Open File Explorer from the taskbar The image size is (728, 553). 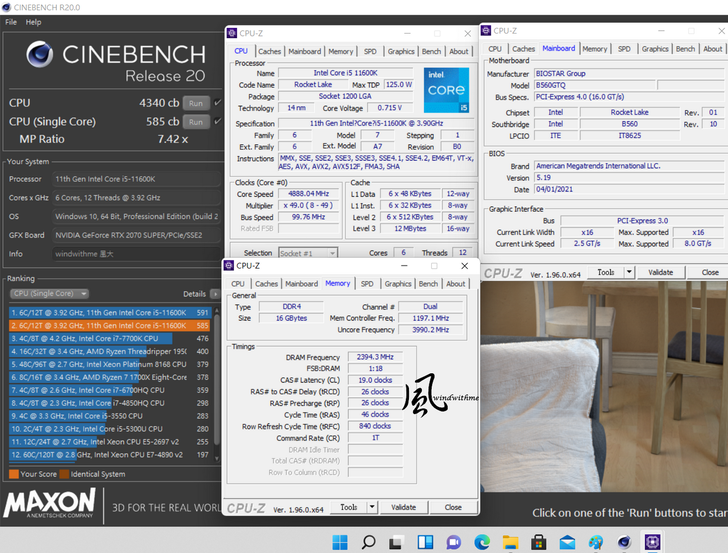(x=509, y=542)
